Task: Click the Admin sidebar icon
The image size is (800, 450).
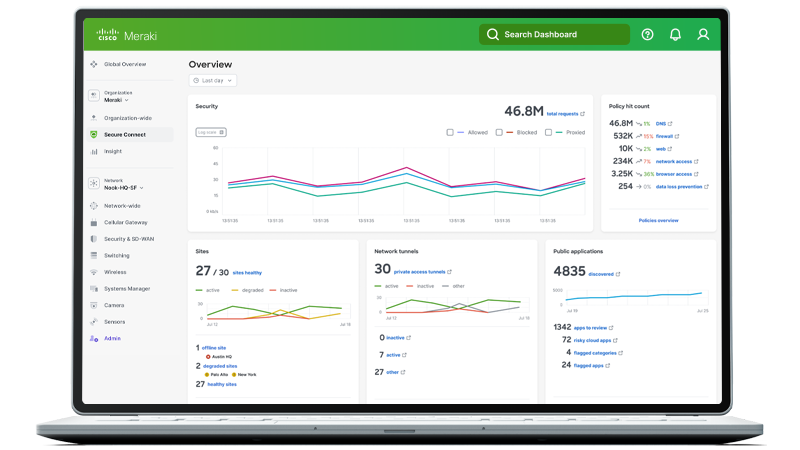Action: click(93, 338)
